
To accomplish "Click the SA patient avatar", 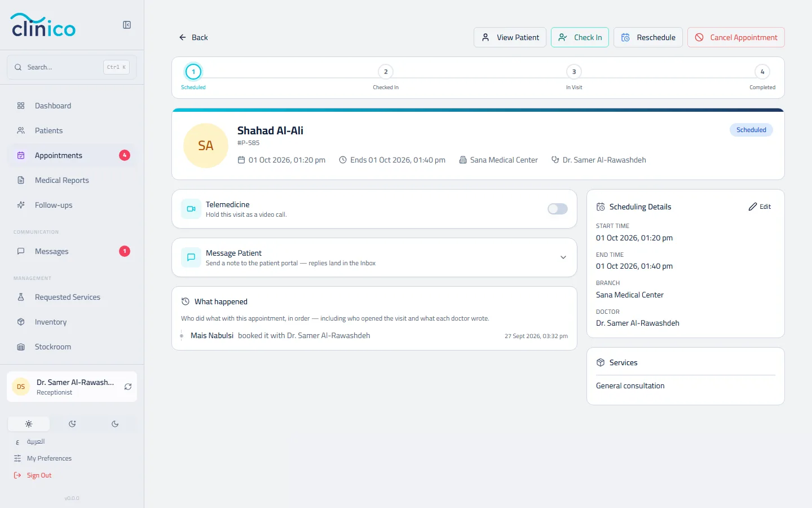I will coord(206,146).
